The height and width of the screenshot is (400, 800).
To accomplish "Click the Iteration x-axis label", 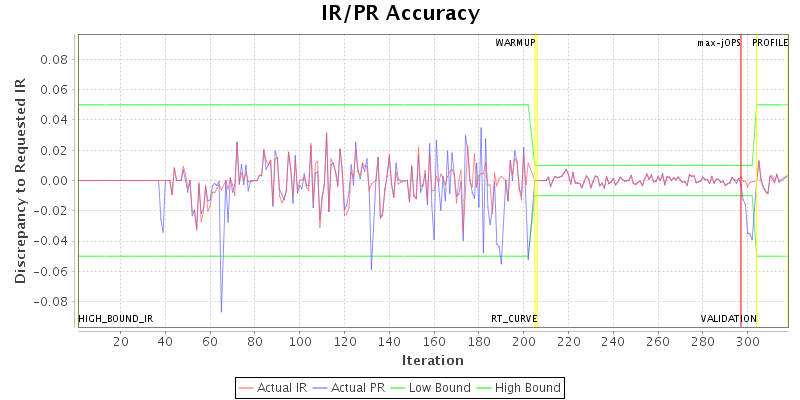I will pos(432,360).
